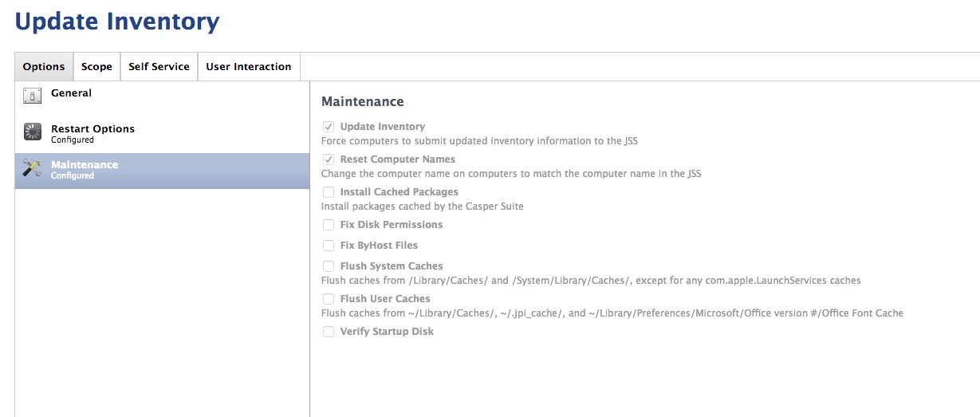Switch to the Options tab
980x417 pixels.
point(44,67)
